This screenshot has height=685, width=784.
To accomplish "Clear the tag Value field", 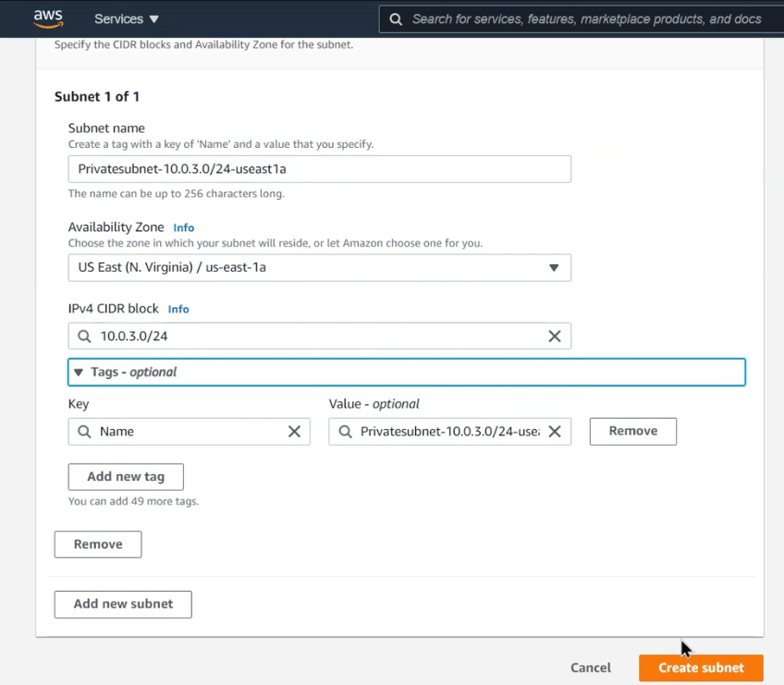I will point(555,432).
